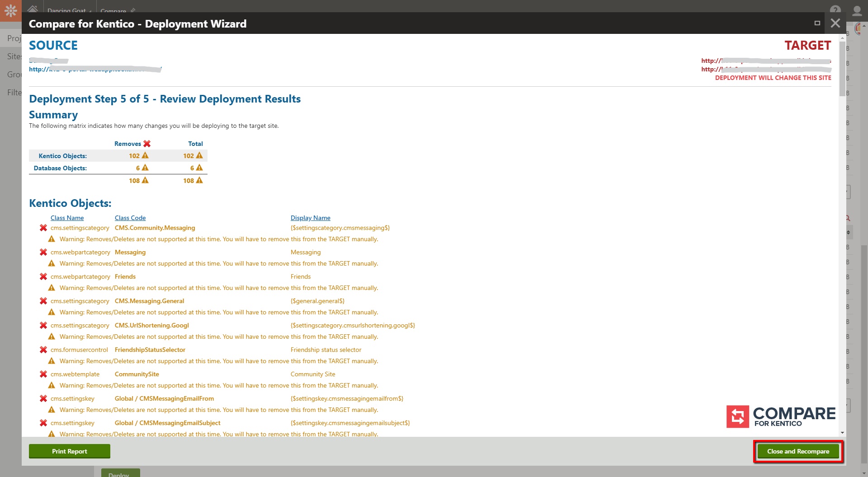
Task: Open the Kentico application menu icon
Action: click(x=11, y=10)
